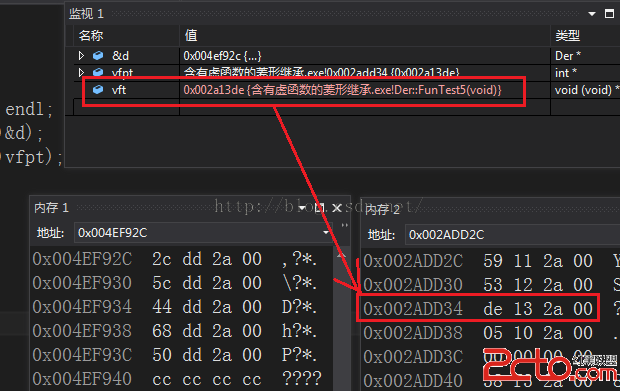Click the blue cube icon beside &d

98,56
